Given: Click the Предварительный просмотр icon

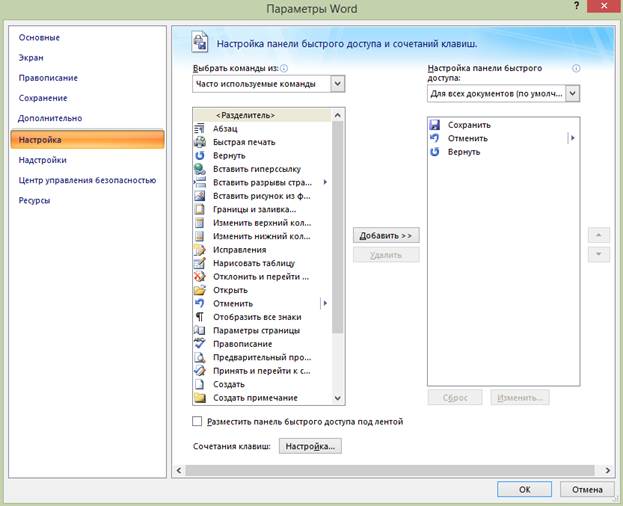Looking at the screenshot, I should [199, 357].
